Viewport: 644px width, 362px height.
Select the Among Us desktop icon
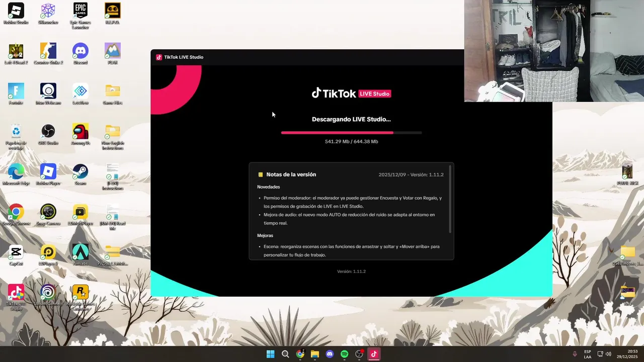coord(80,134)
